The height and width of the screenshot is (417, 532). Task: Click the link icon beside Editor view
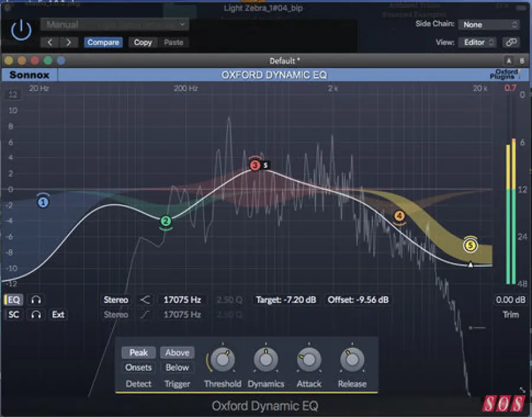click(510, 42)
